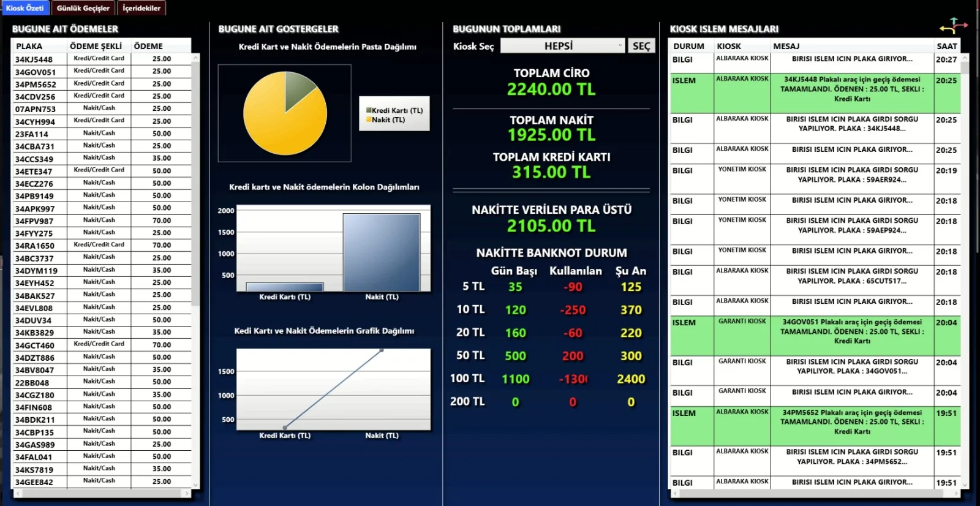Image resolution: width=980 pixels, height=506 pixels.
Task: Click the payments horizontal scroll right arrow
Action: pos(187,493)
